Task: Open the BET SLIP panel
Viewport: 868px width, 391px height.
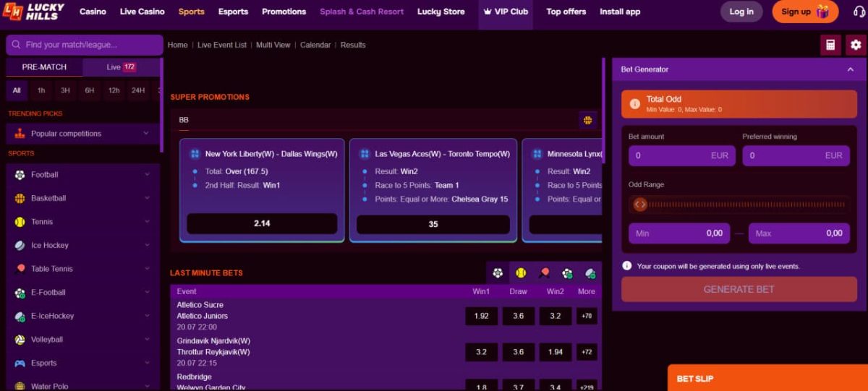Action: tap(767, 378)
